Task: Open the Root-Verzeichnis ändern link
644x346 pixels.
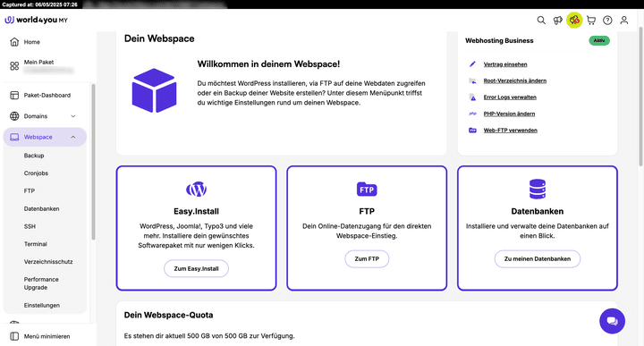Action: (515, 80)
